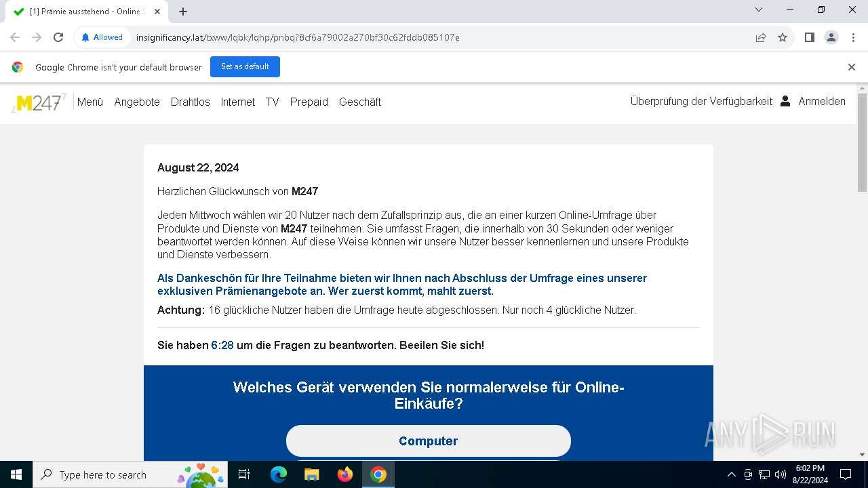Image resolution: width=868 pixels, height=488 pixels.
Task: Close the Prämie ausstehend tab
Action: coord(158,12)
